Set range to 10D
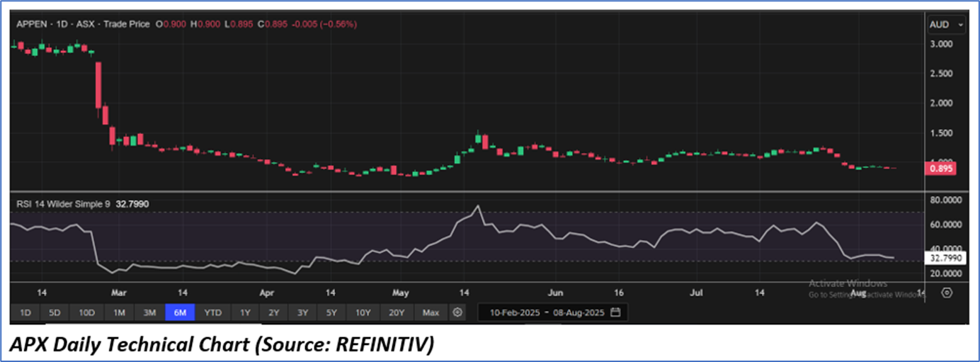Viewport: 980px width, 362px height. point(86,312)
